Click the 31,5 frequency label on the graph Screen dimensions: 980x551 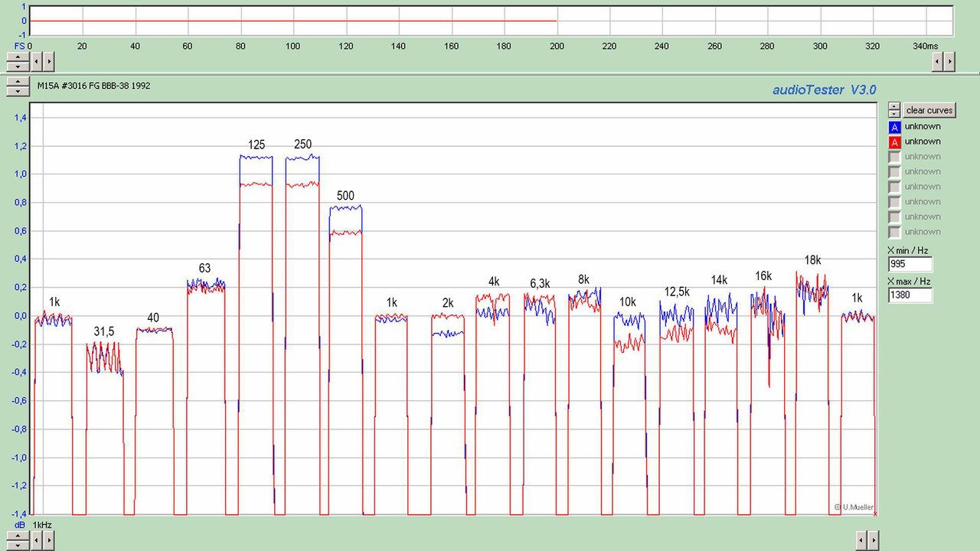coord(104,331)
